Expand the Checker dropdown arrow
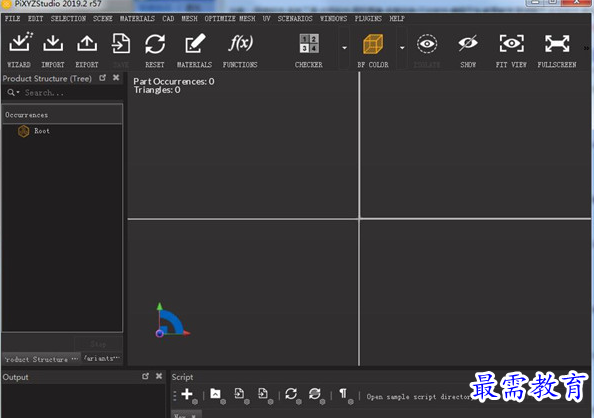 tap(344, 48)
